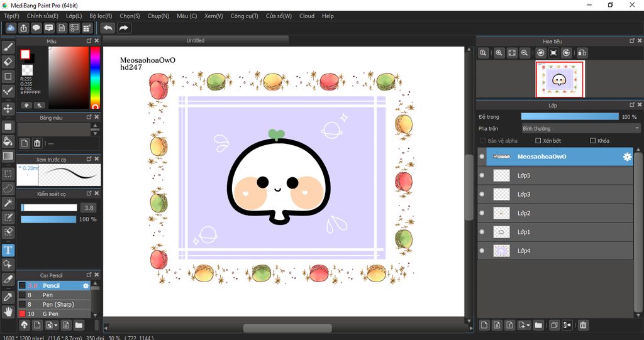Zoom out on the navigator
The height and width of the screenshot is (340, 644).
pos(524,53)
